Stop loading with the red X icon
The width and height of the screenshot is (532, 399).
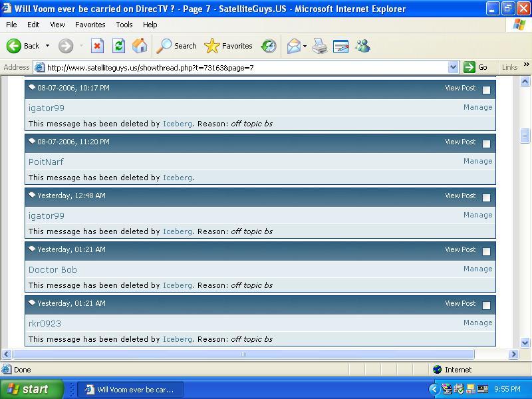click(x=97, y=46)
